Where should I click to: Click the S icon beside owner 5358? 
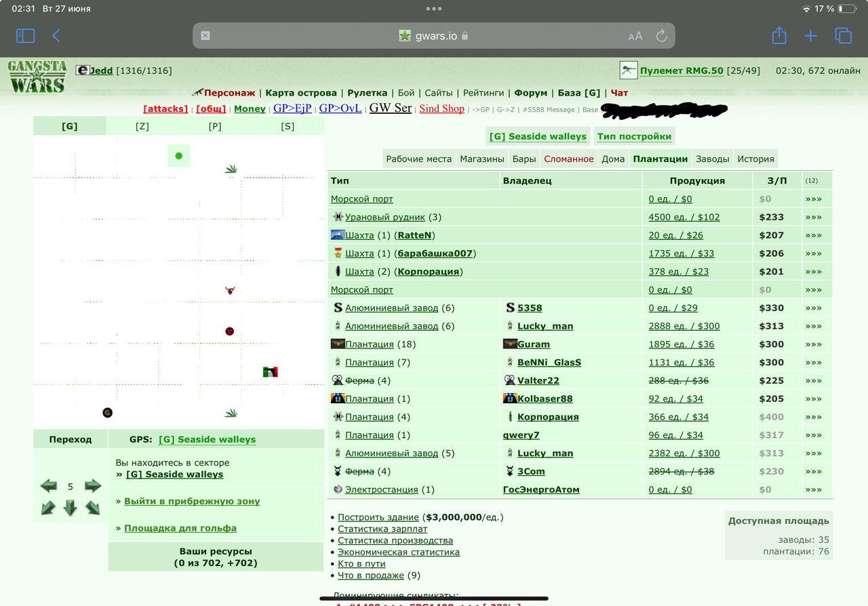pos(511,308)
